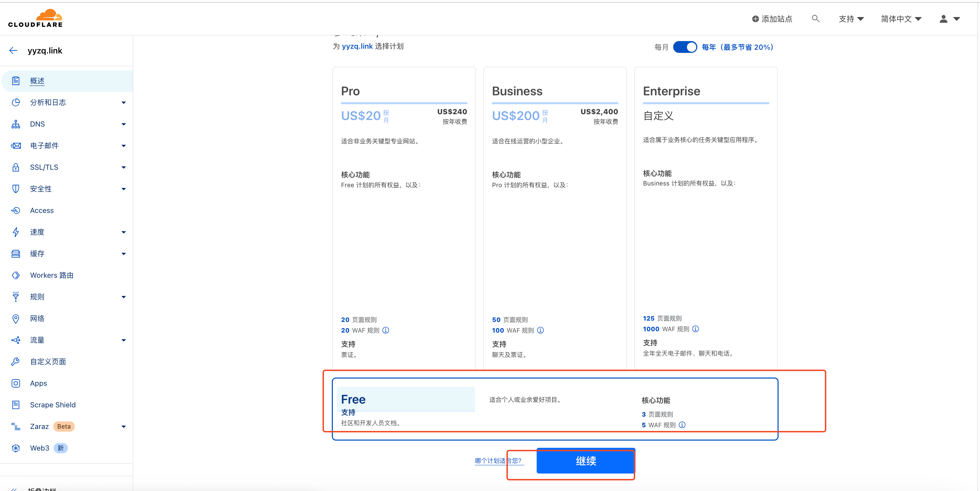980x491 pixels.
Task: Click the 自定义页面 wrench icon
Action: point(15,362)
